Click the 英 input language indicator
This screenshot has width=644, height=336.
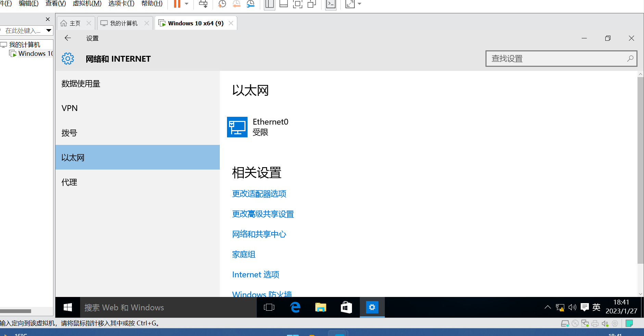pos(596,307)
